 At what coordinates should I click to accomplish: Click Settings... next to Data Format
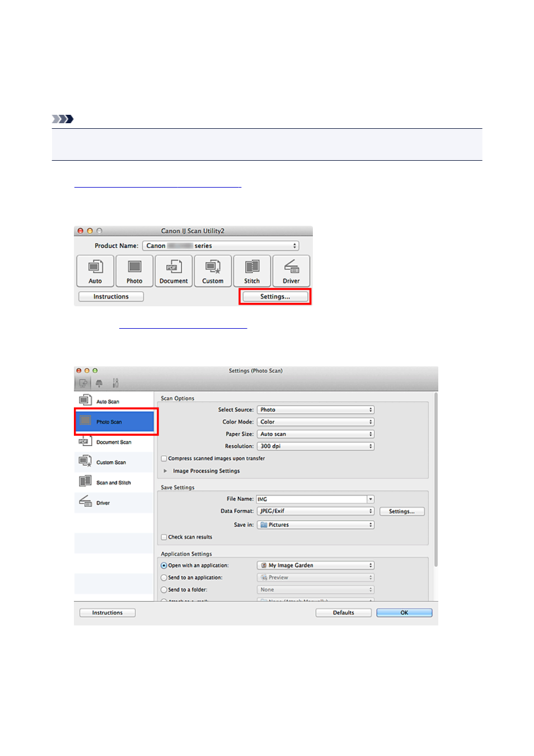coord(402,511)
